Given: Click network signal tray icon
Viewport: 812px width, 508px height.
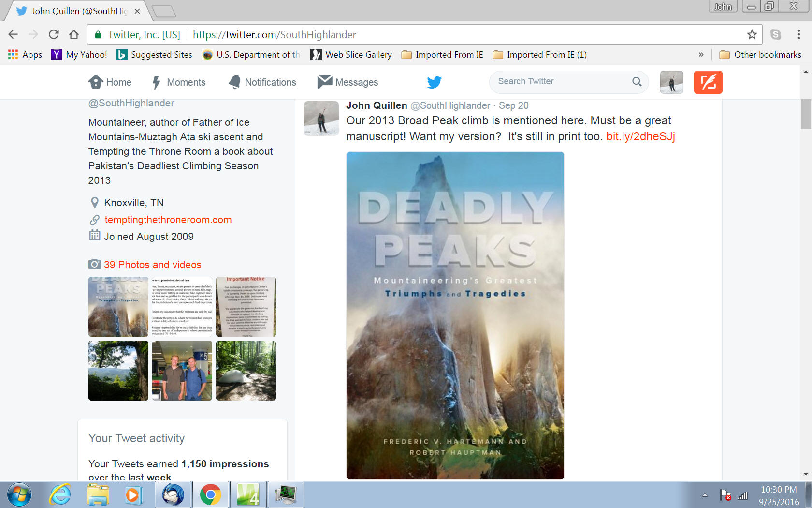Looking at the screenshot, I should (743, 495).
